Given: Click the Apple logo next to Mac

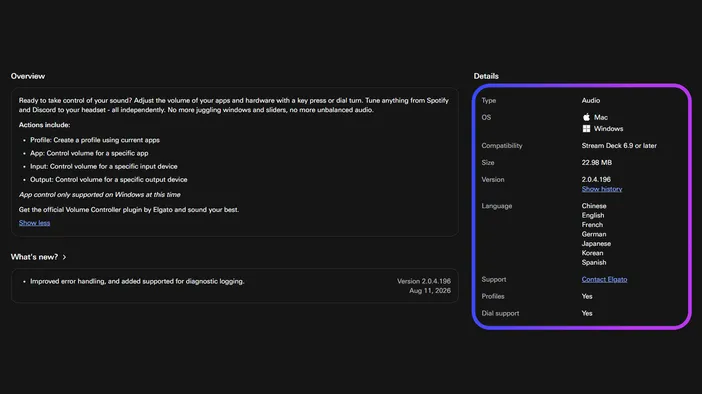Looking at the screenshot, I should click(x=586, y=117).
